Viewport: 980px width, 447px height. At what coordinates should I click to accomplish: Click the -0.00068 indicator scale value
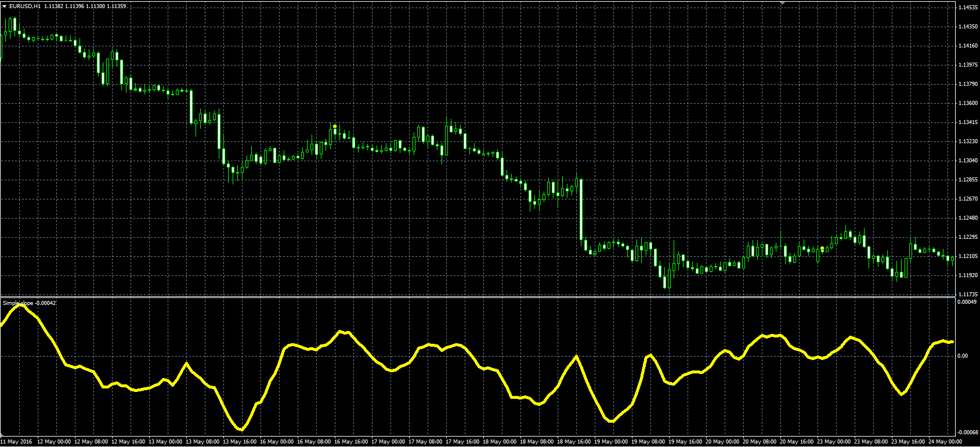967,433
